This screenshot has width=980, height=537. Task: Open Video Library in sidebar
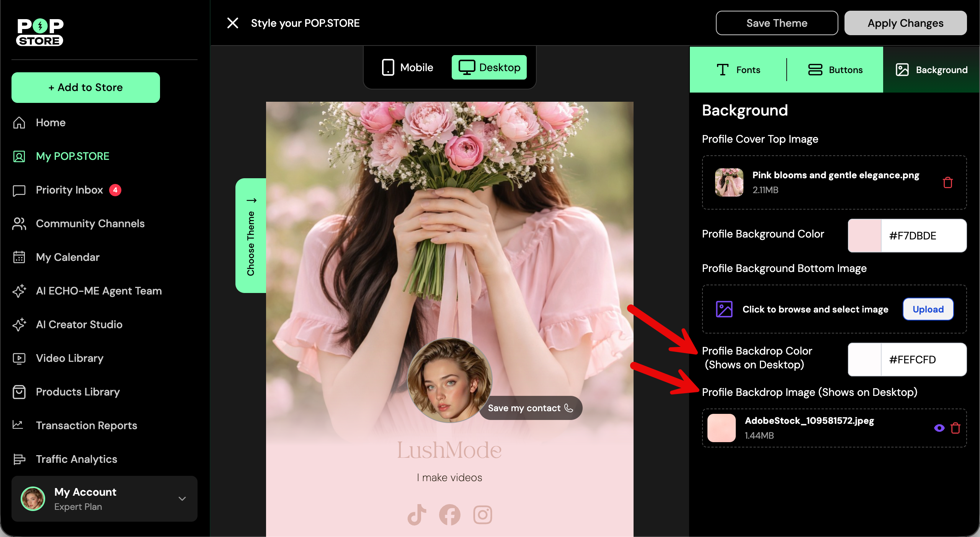tap(69, 358)
